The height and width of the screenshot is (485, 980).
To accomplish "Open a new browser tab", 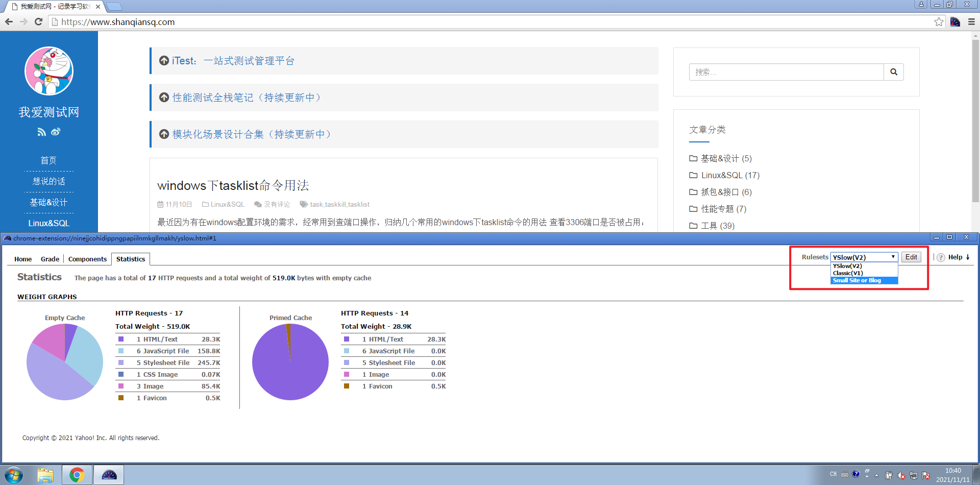I will 114,7.
